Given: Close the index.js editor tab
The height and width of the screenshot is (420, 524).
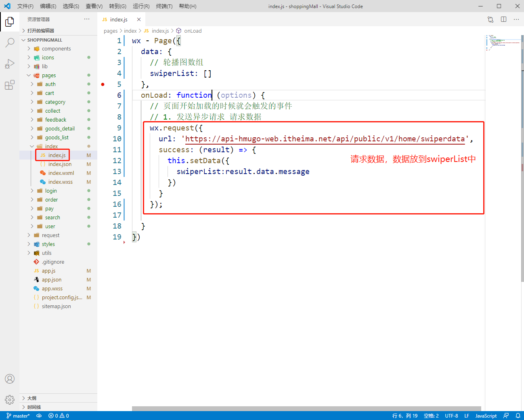Looking at the screenshot, I should tap(139, 19).
